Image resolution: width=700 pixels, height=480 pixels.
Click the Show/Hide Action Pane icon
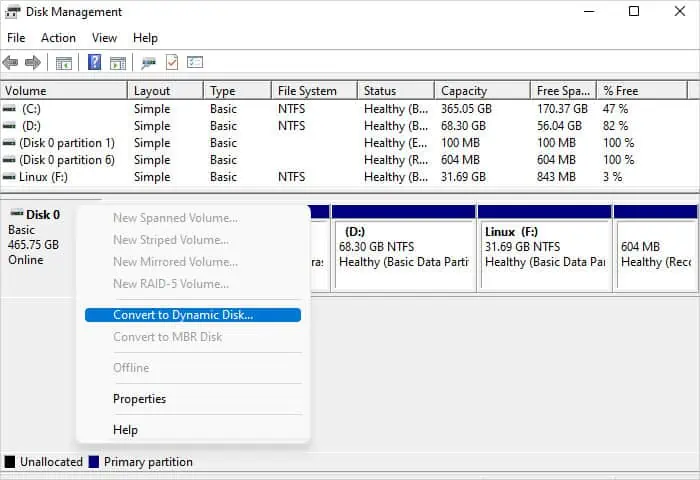tap(118, 63)
